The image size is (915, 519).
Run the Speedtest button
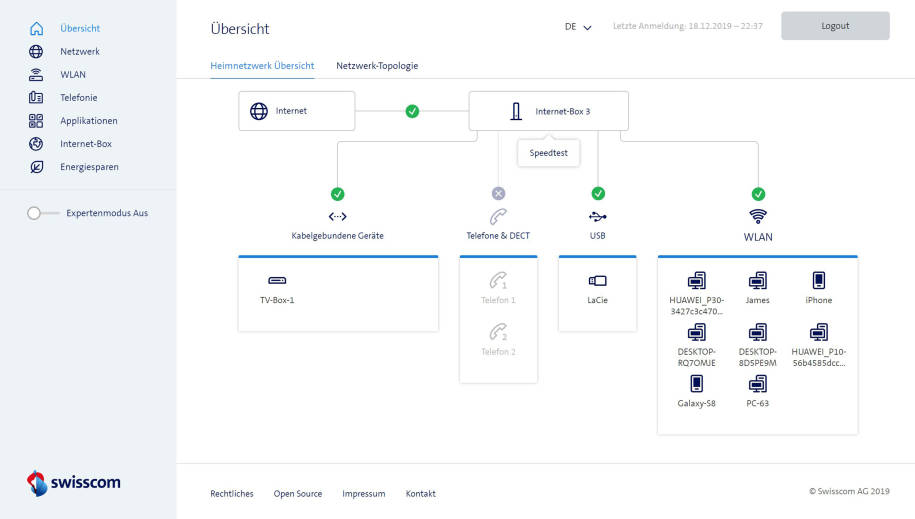click(548, 153)
